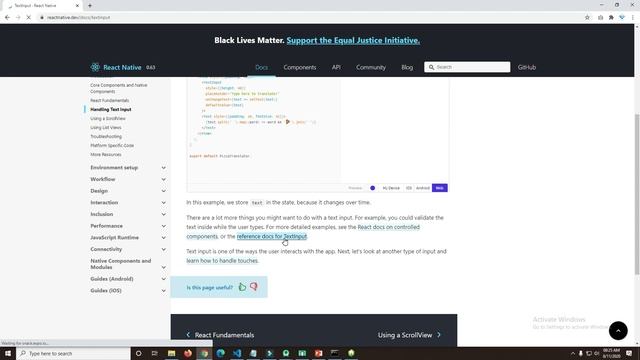Open the Docs nav item
Screen dimensions: 640x360
tap(261, 67)
